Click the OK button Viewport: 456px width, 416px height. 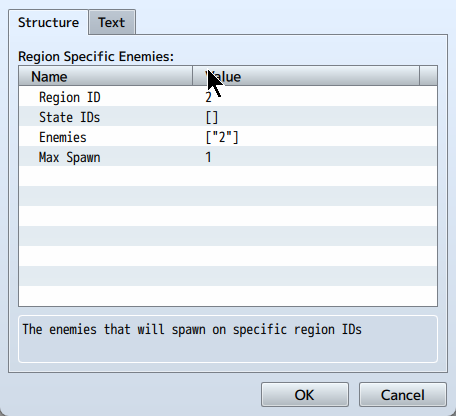305,395
